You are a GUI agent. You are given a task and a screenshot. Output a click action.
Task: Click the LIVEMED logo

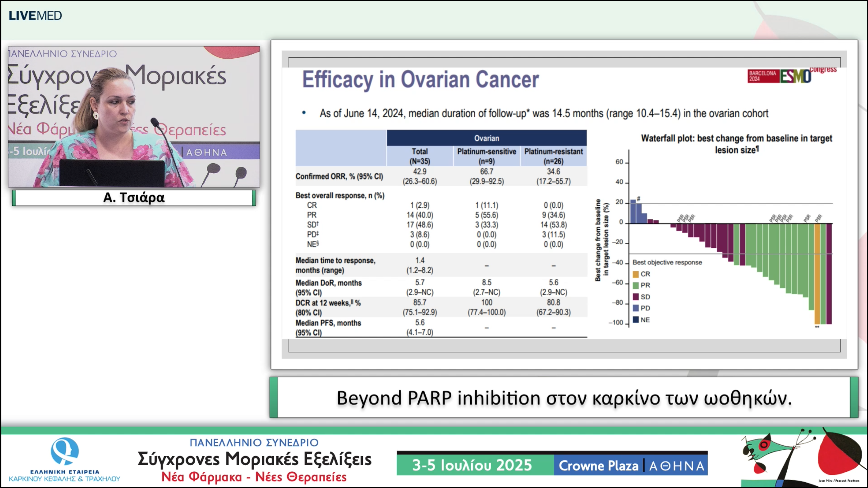pyautogui.click(x=35, y=16)
